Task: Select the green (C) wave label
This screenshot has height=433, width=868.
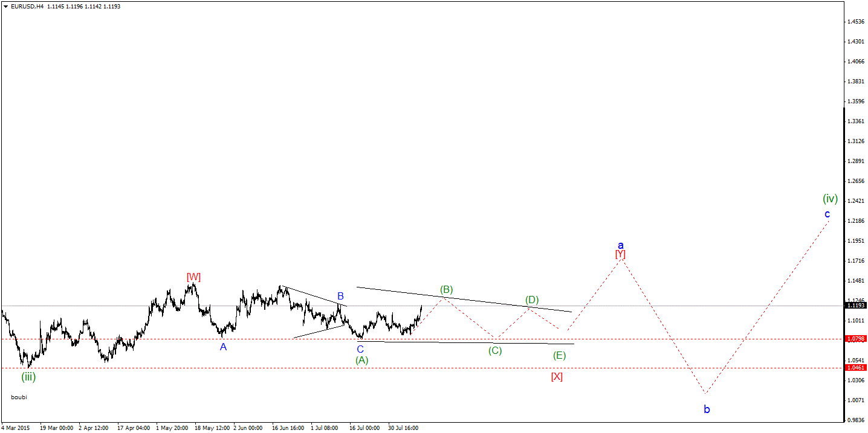Action: click(x=495, y=350)
